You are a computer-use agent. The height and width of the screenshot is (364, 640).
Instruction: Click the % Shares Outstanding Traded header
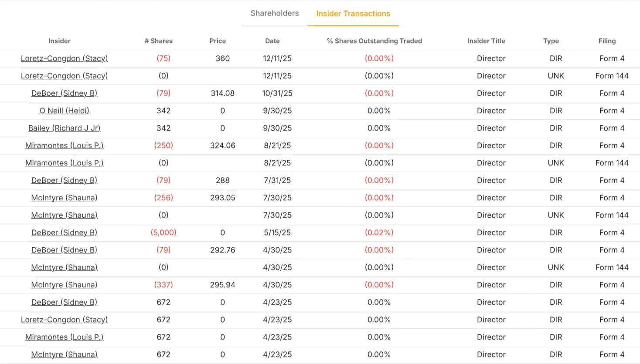point(374,41)
